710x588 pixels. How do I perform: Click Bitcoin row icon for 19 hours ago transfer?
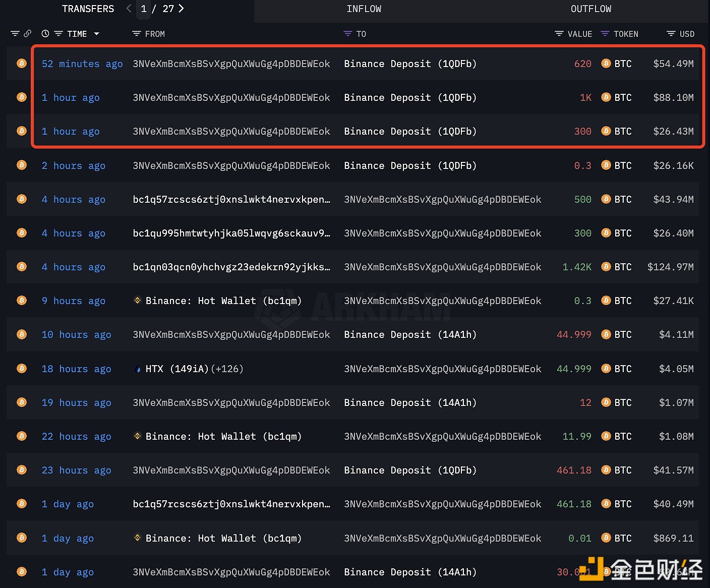click(x=22, y=402)
